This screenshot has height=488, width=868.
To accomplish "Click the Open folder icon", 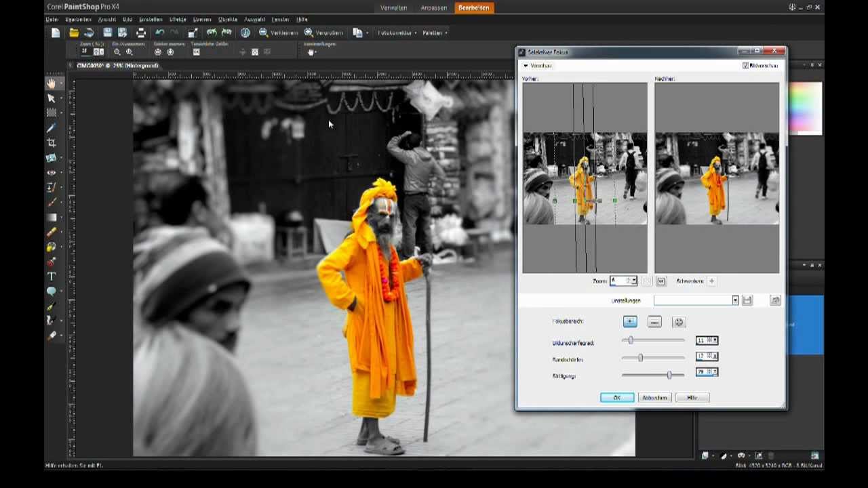I will tap(73, 33).
